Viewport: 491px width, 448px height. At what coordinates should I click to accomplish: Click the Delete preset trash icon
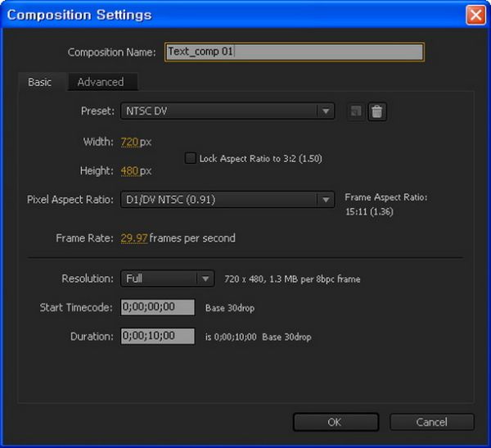click(377, 111)
